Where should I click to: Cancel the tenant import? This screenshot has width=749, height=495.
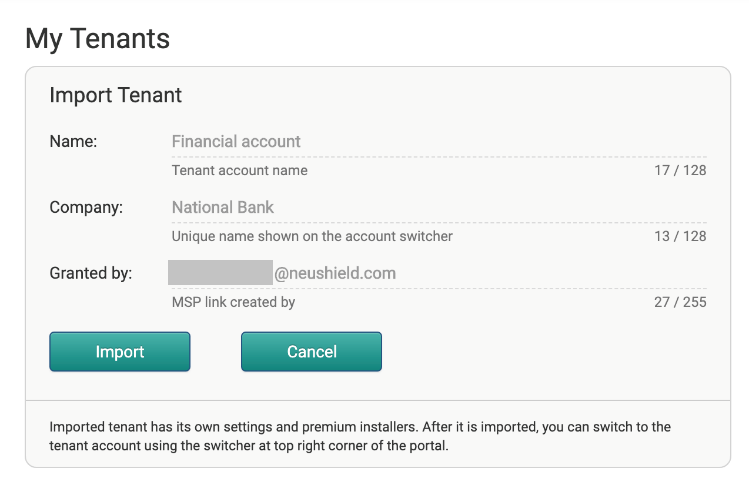(311, 352)
